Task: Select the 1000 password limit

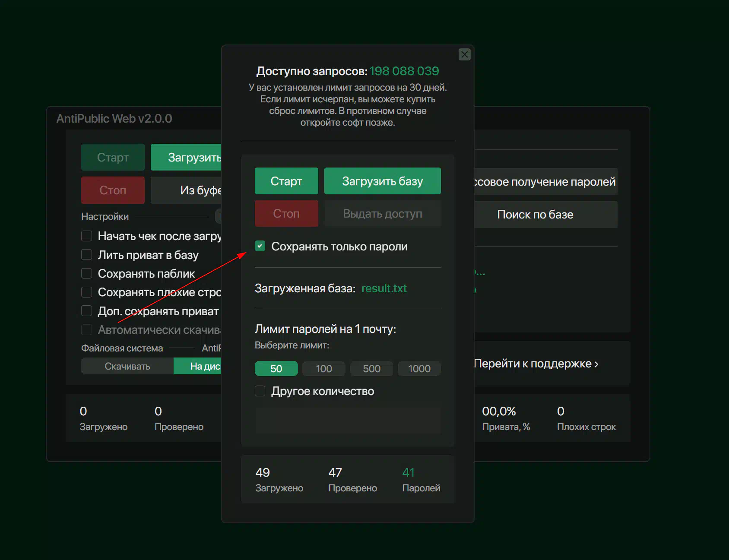Action: pyautogui.click(x=419, y=369)
